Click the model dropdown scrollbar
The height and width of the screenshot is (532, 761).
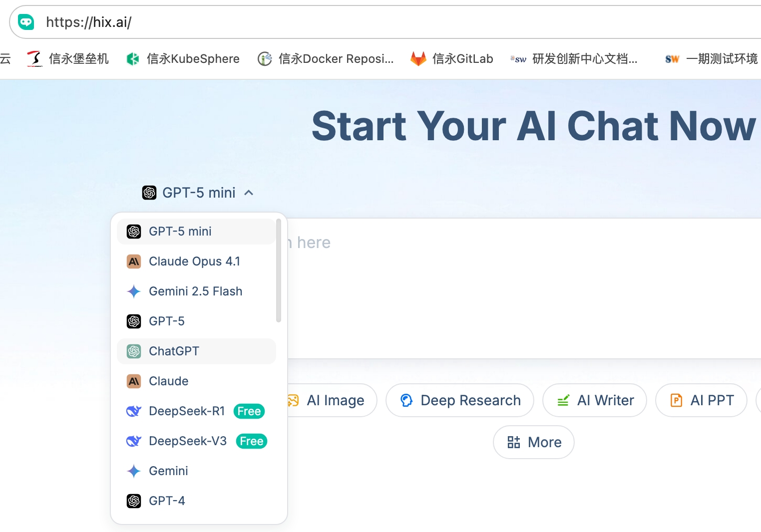[279, 270]
